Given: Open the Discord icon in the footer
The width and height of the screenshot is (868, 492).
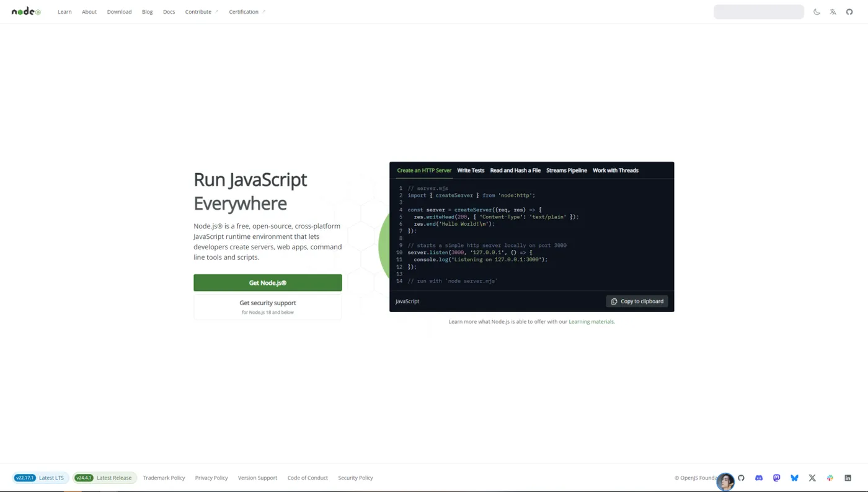Looking at the screenshot, I should click(759, 478).
